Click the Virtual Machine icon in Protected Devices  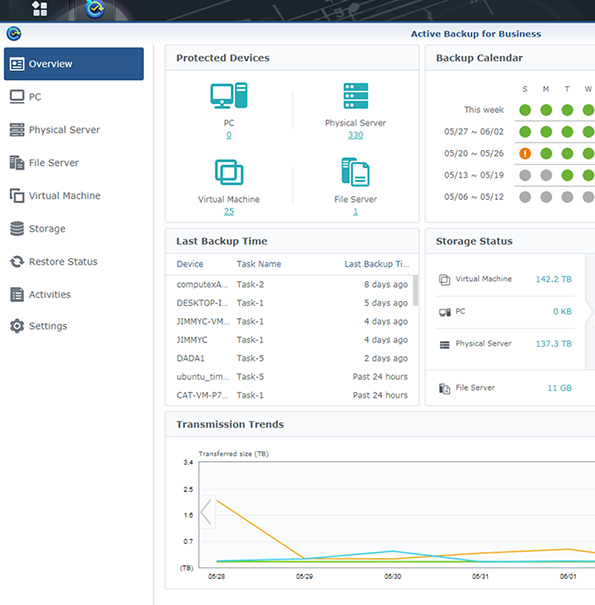click(x=229, y=172)
